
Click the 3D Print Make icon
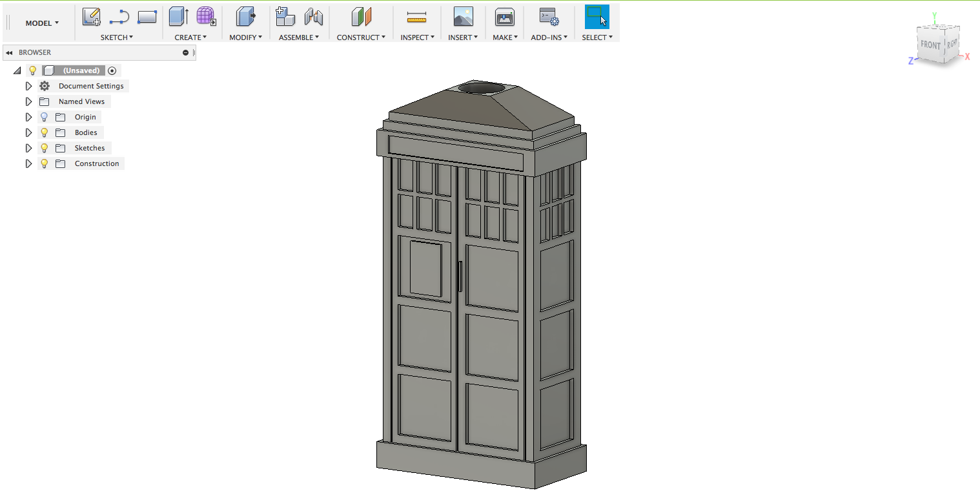click(504, 17)
